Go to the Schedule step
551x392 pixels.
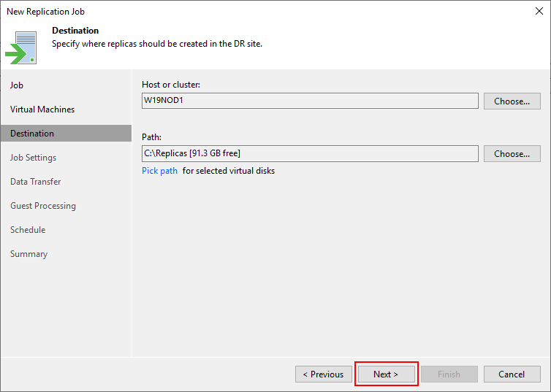click(x=28, y=230)
